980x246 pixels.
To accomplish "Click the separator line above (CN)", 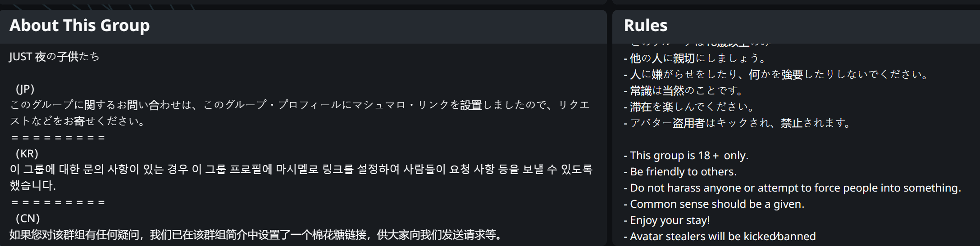I will (x=58, y=202).
